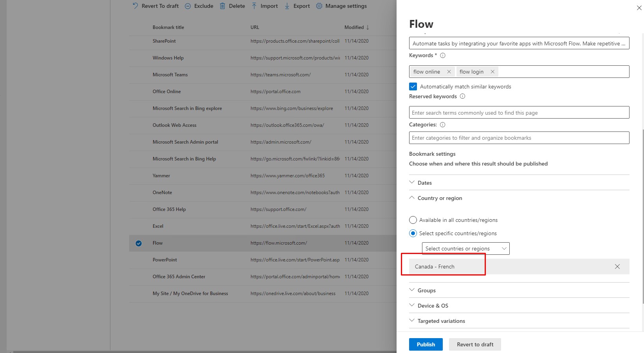Viewport: 644px width, 353px height.
Task: Collapse the Country or region section
Action: (x=519, y=198)
